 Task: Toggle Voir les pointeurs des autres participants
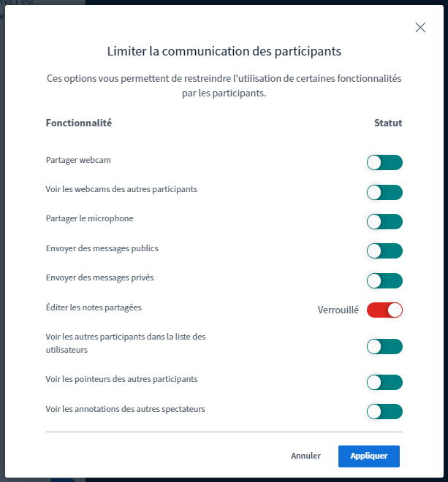[384, 382]
